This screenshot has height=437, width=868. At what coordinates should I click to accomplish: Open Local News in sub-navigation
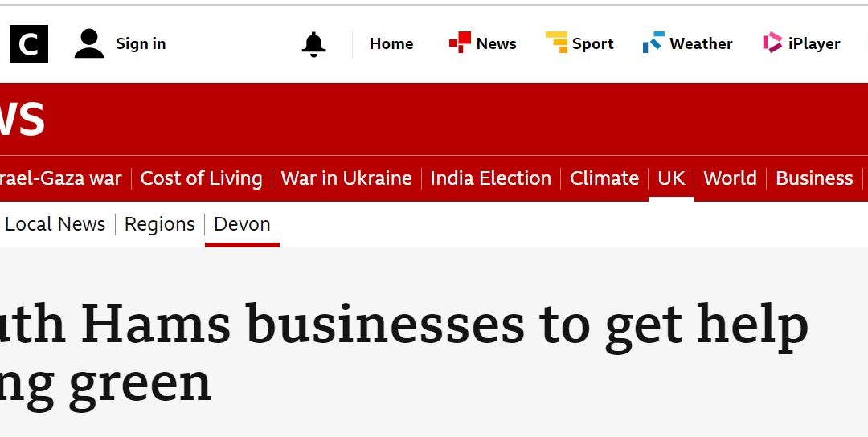click(x=55, y=224)
